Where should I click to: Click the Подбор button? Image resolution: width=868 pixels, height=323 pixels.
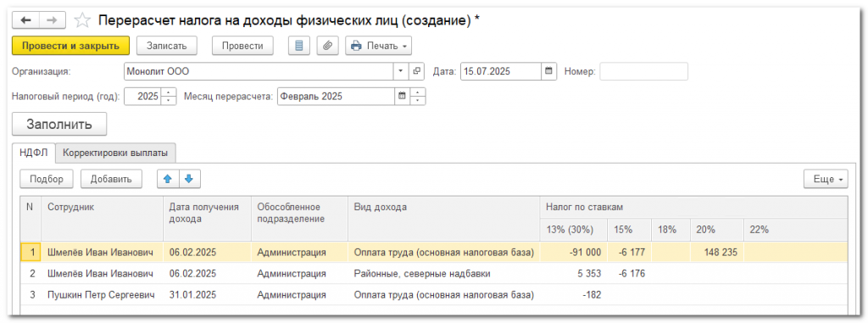[x=47, y=179]
